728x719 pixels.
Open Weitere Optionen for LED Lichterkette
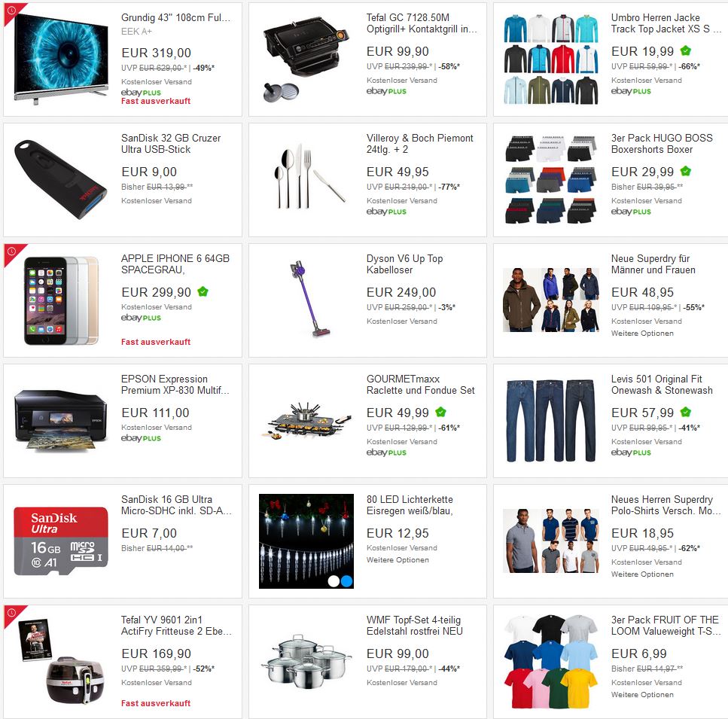click(398, 560)
